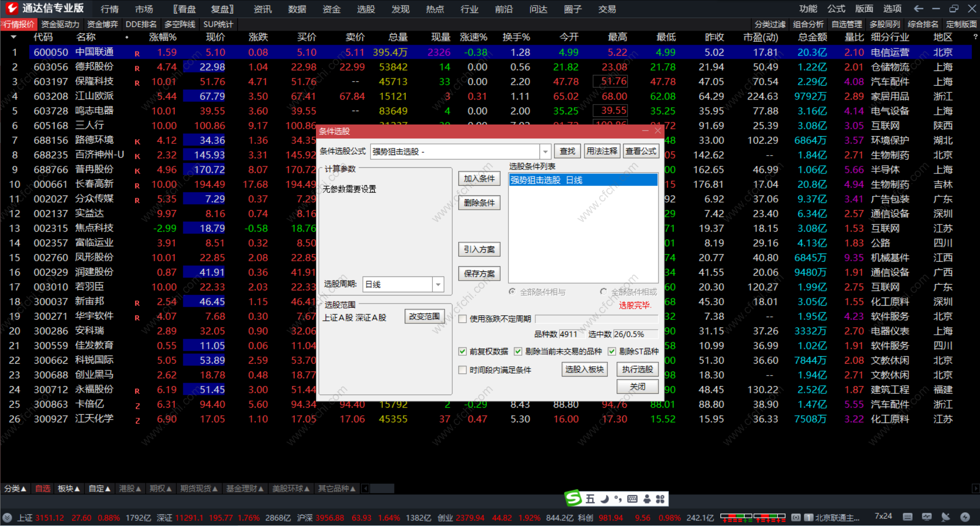Click the number 1 server icon
Viewport: 980px width, 526px height.
coord(808,517)
